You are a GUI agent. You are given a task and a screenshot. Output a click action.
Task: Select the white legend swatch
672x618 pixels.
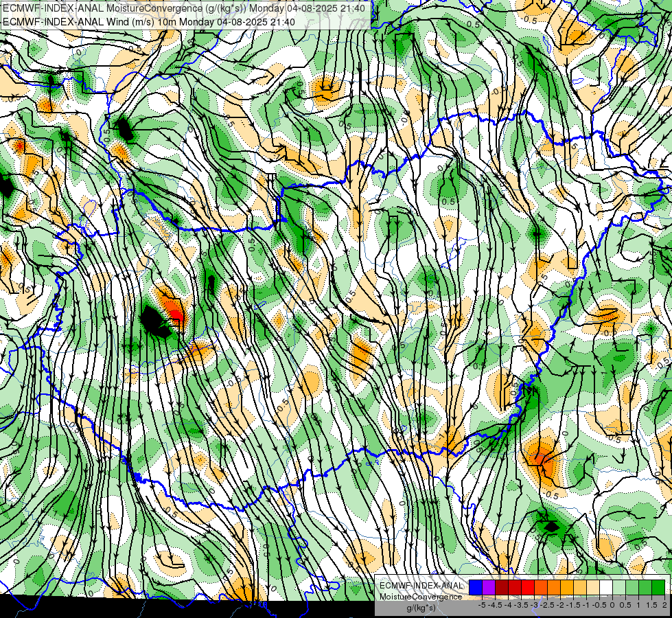(606, 587)
